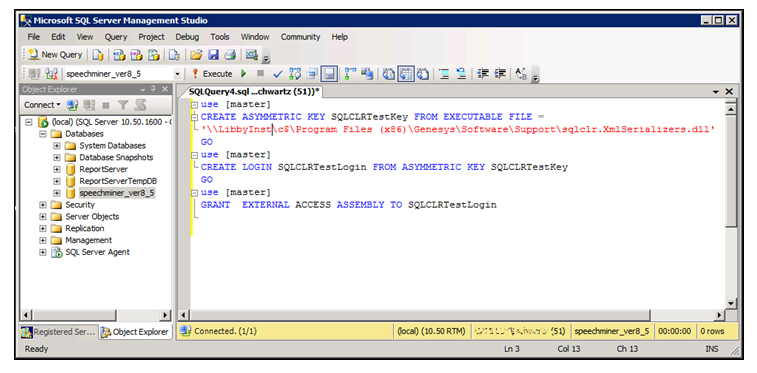Display the Estimated Execution Plan
Image resolution: width=757 pixels, height=373 pixels.
pyautogui.click(x=294, y=74)
